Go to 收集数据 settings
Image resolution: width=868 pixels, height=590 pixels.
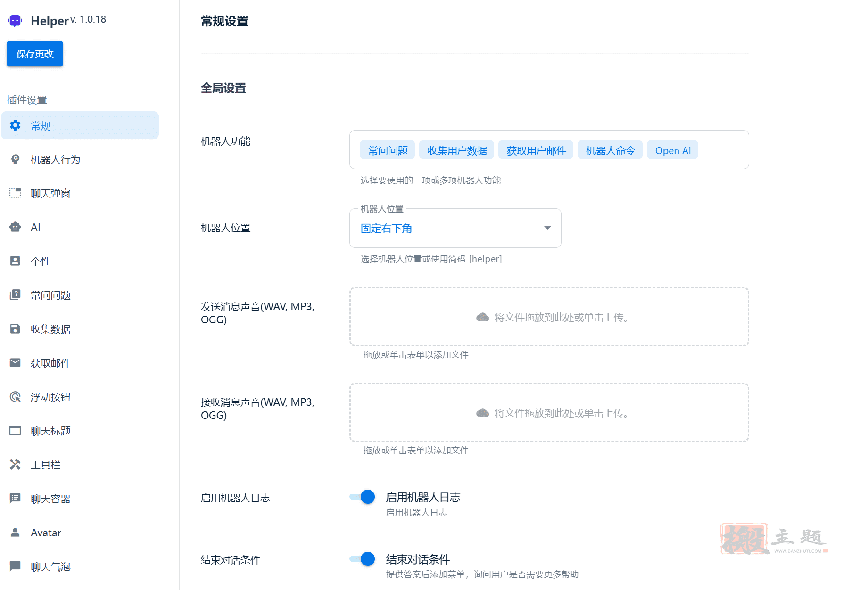click(80, 329)
